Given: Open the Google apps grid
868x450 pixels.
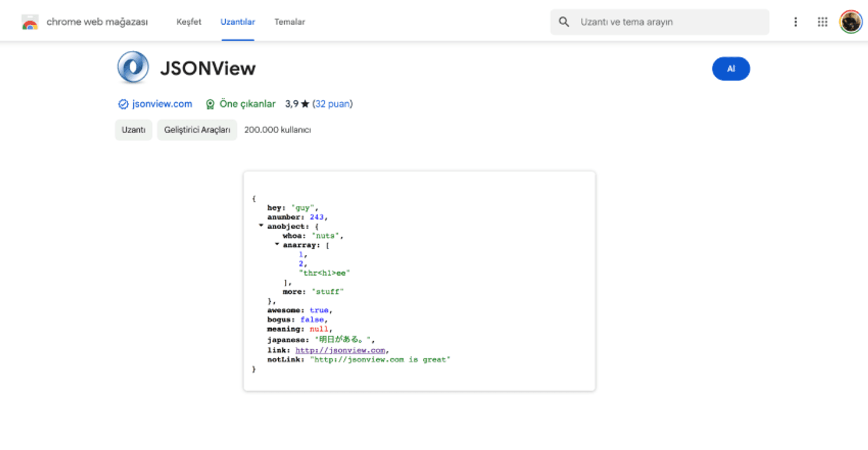Looking at the screenshot, I should click(822, 22).
